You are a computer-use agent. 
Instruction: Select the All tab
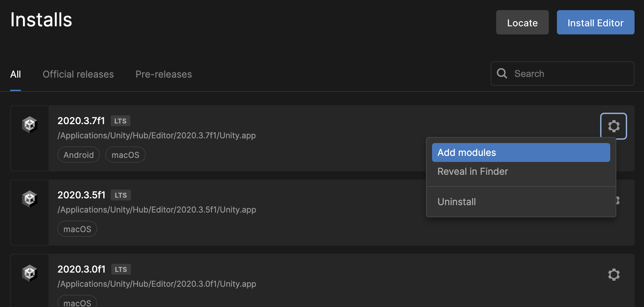pos(16,74)
